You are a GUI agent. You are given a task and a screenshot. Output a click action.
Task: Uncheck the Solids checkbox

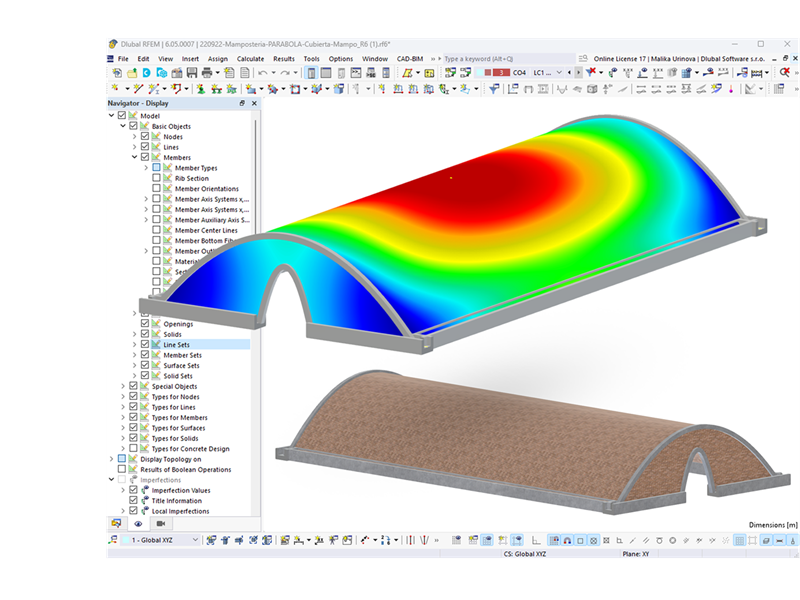(145, 334)
